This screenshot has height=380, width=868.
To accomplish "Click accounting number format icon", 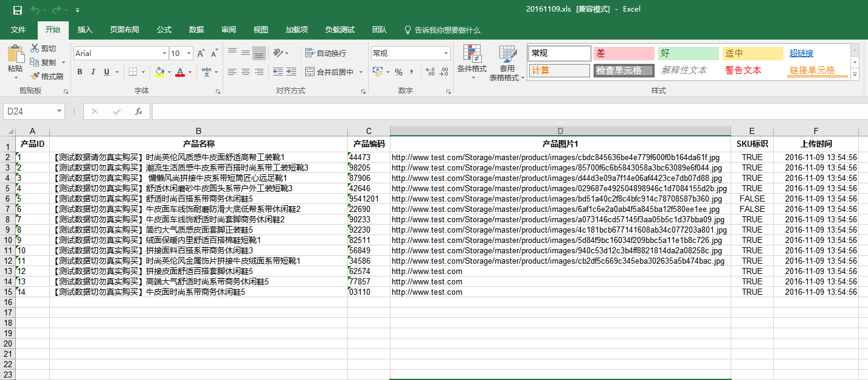I will 378,72.
